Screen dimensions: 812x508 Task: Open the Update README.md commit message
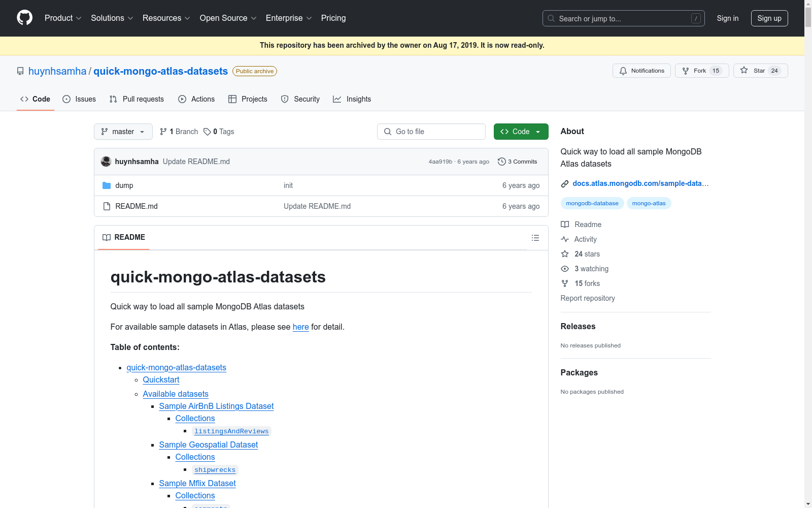click(x=196, y=162)
